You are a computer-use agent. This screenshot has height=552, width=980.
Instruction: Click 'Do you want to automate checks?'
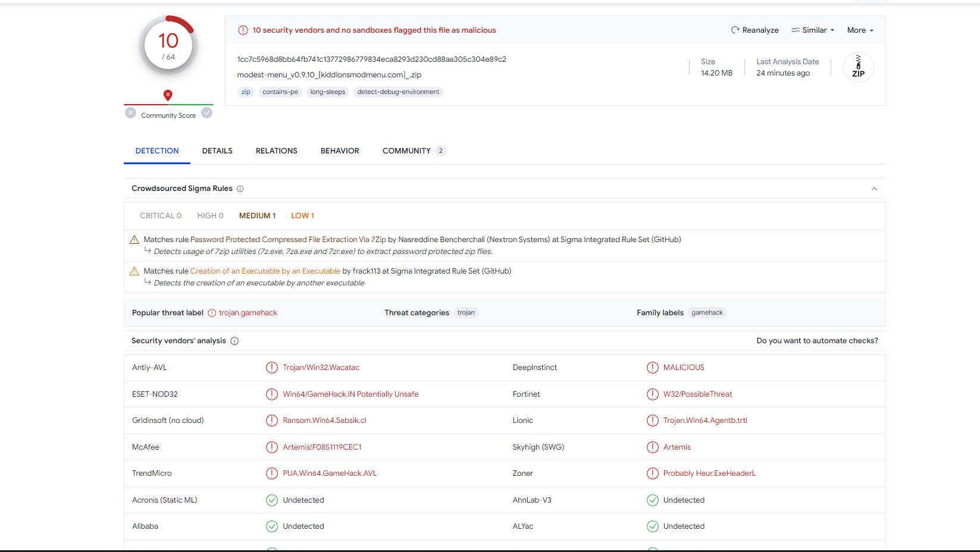817,341
